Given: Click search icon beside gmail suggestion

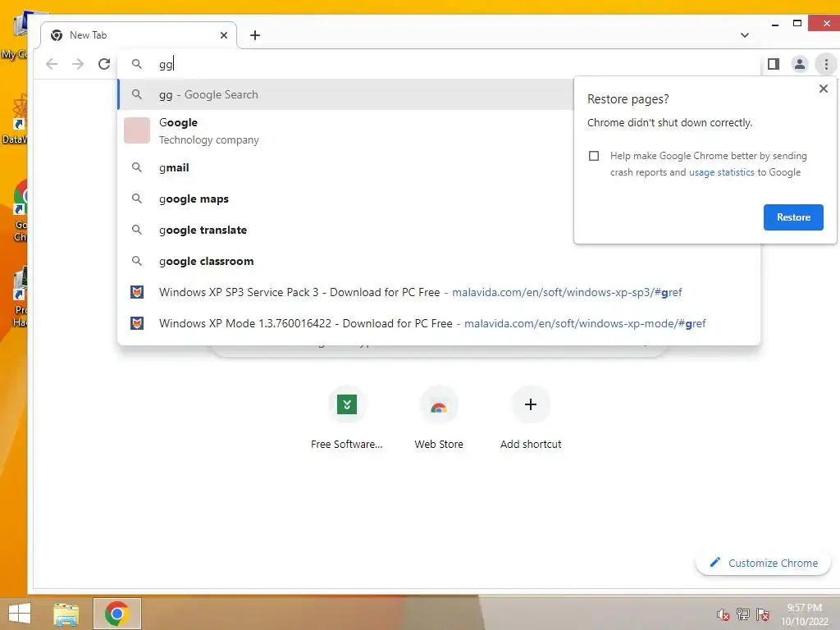Looking at the screenshot, I should (x=137, y=167).
